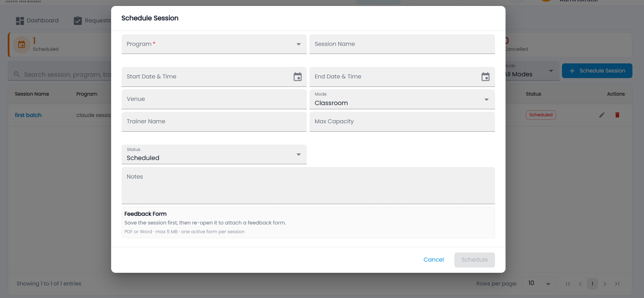Click the Schedule button in the dialog
Viewport: 644px width, 298px height.
click(x=475, y=260)
